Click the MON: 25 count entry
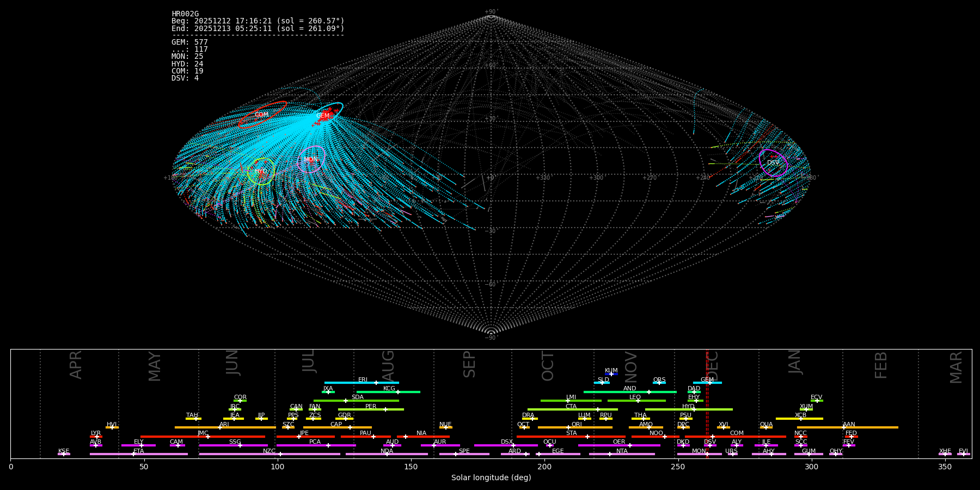The height and width of the screenshot is (490, 980). pos(187,57)
